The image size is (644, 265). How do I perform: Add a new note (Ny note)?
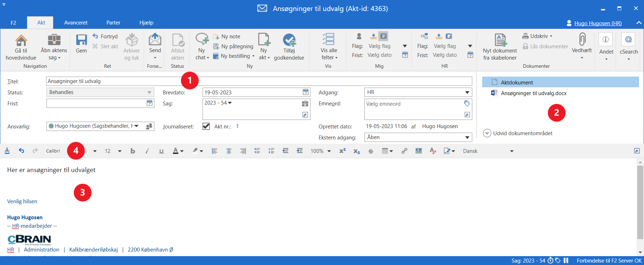[227, 36]
